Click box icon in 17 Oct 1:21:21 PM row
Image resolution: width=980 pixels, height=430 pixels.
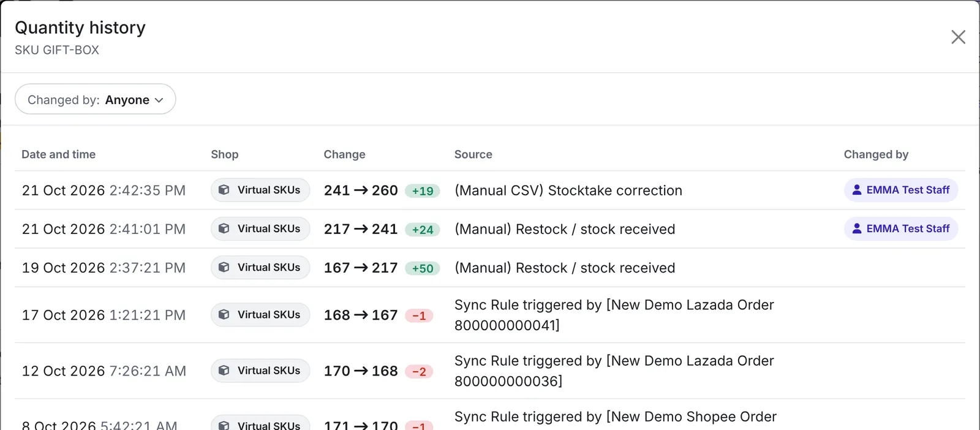[224, 314]
